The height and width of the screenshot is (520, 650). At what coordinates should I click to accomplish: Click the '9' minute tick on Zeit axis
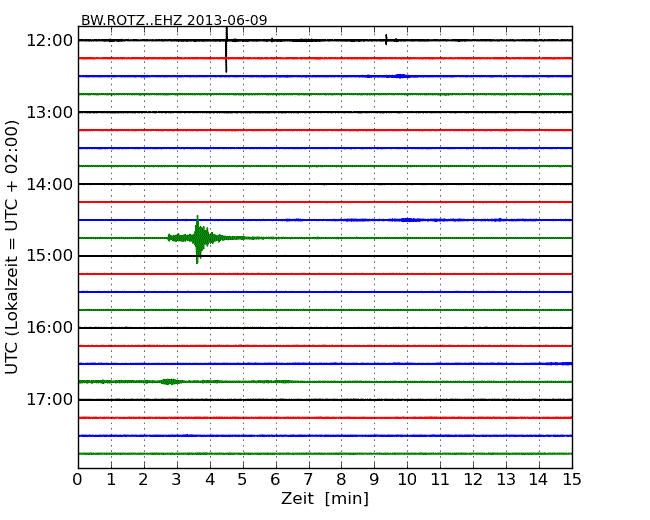[374, 480]
